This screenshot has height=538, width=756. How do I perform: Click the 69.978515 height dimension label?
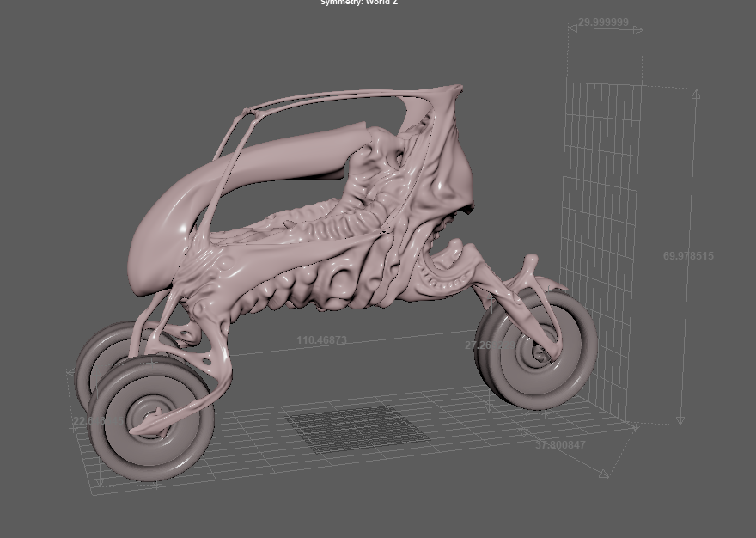[x=688, y=256]
